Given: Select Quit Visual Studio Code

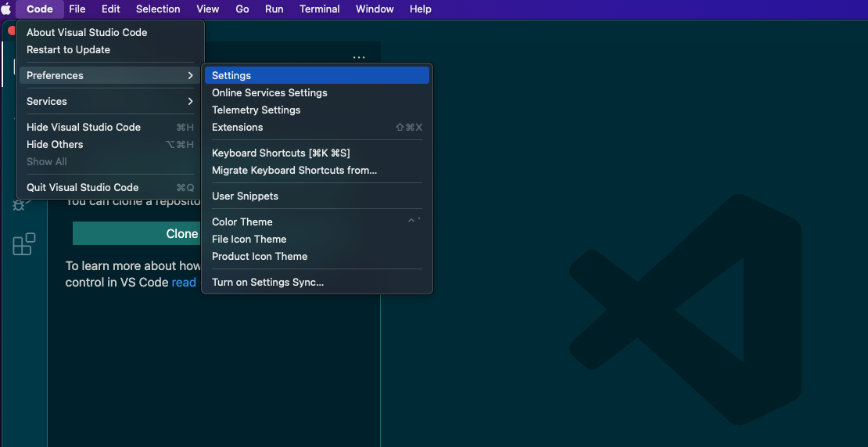Looking at the screenshot, I should 110,188.
